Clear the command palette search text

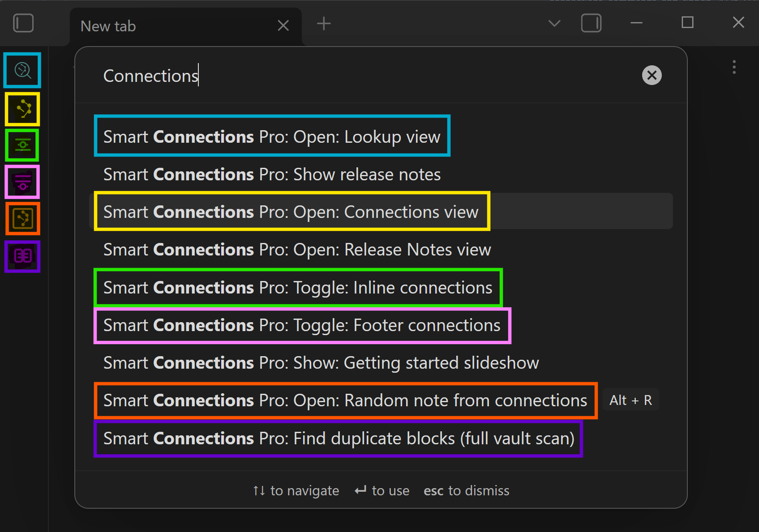pyautogui.click(x=652, y=75)
